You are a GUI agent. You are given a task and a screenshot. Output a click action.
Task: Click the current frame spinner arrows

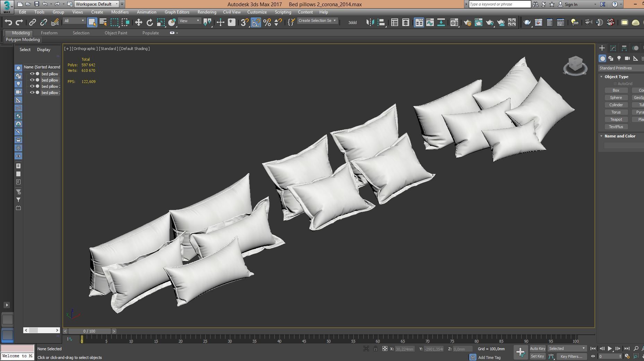620,356
